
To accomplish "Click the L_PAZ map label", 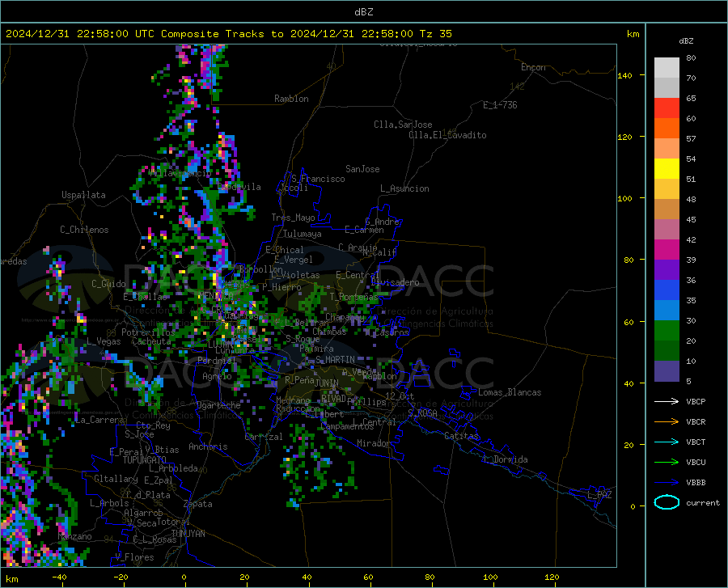I will point(599,495).
